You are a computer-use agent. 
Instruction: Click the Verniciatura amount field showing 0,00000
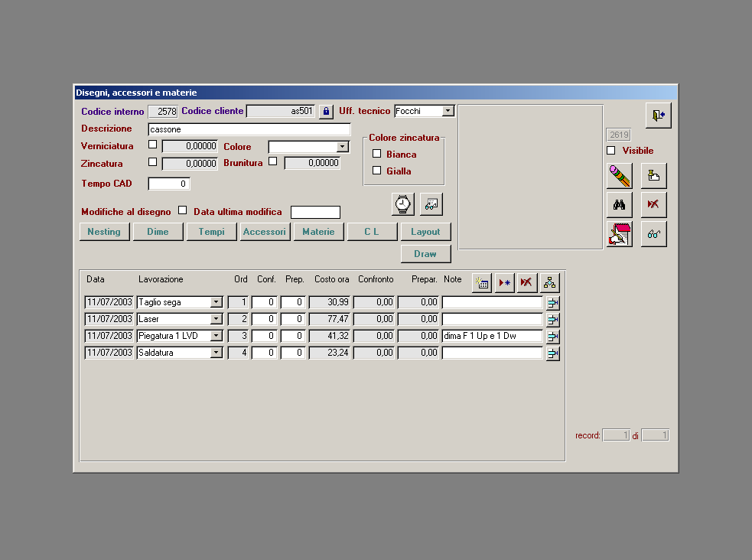(x=190, y=146)
